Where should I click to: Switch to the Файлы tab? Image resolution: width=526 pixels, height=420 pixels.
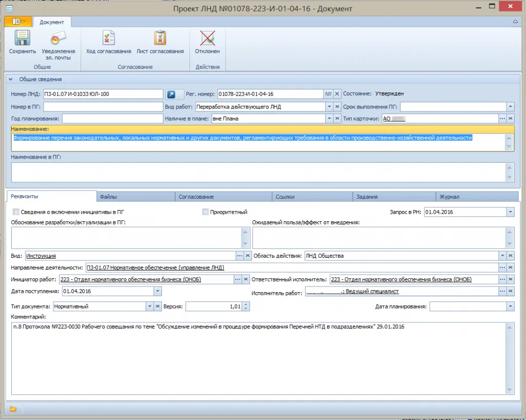click(x=136, y=197)
